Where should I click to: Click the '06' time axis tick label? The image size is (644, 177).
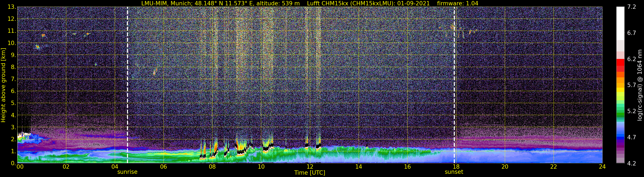(164, 167)
